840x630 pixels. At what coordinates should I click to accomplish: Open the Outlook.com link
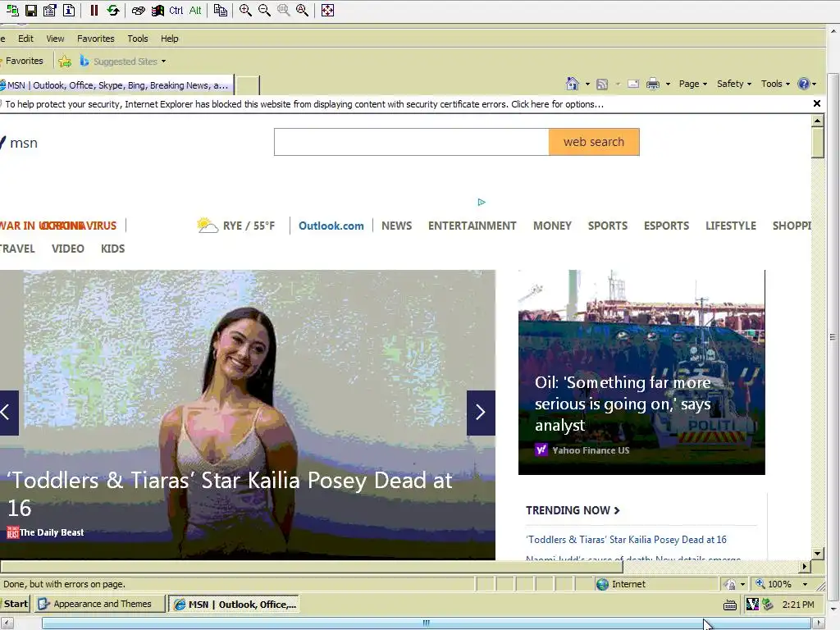coord(331,226)
